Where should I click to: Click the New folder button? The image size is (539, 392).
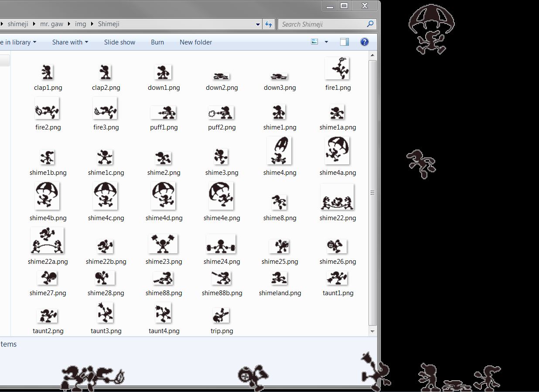point(196,42)
